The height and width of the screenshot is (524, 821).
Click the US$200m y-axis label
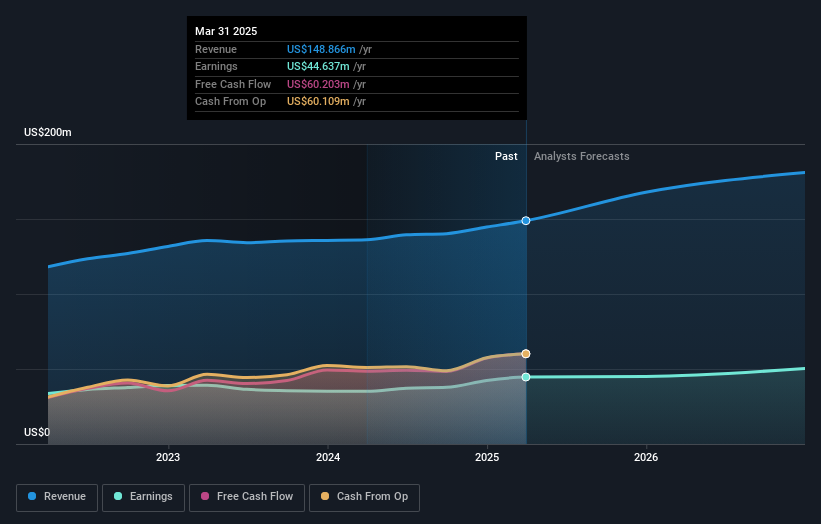click(48, 132)
